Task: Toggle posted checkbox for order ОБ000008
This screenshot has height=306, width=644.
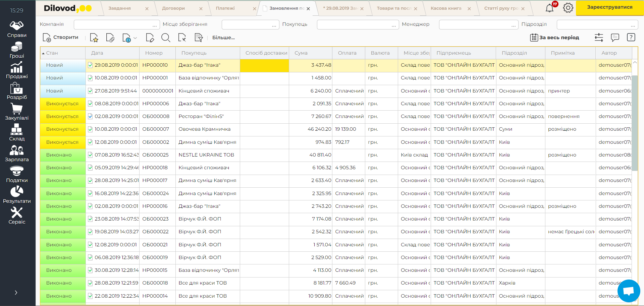Action: point(90,116)
